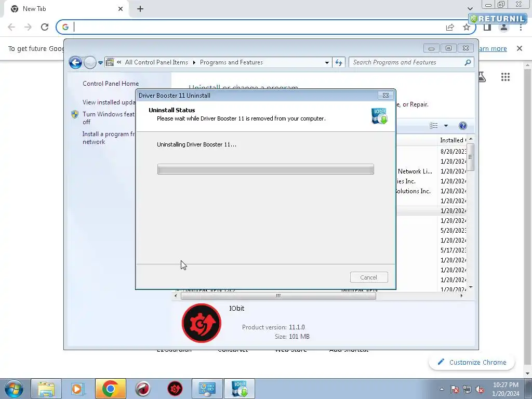
Task: Show hidden tray icons arrow
Action: [442, 389]
